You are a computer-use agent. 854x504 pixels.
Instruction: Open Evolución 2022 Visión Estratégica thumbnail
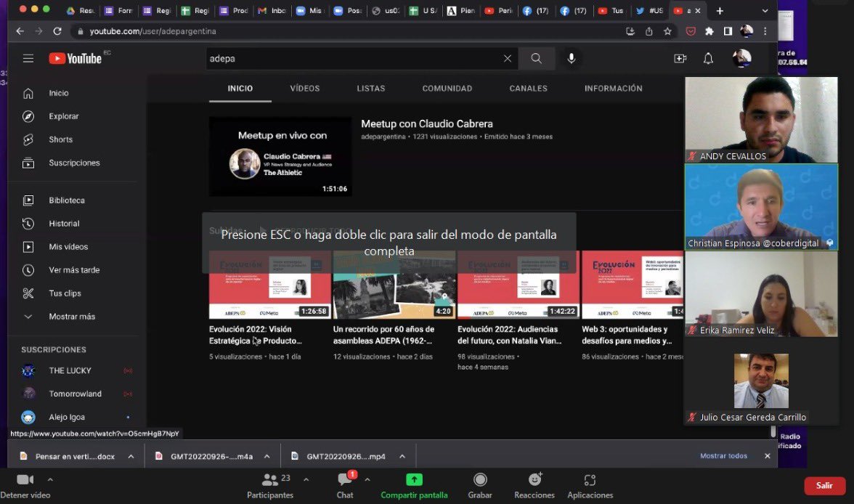(269, 285)
